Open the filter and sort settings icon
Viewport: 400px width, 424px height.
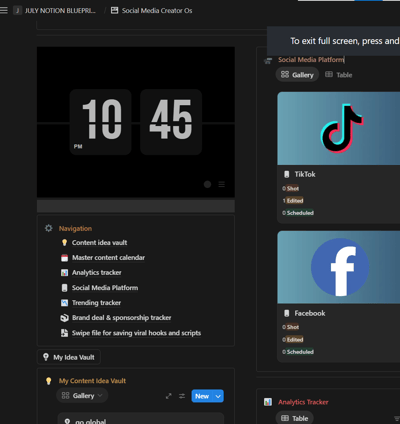[x=182, y=396]
